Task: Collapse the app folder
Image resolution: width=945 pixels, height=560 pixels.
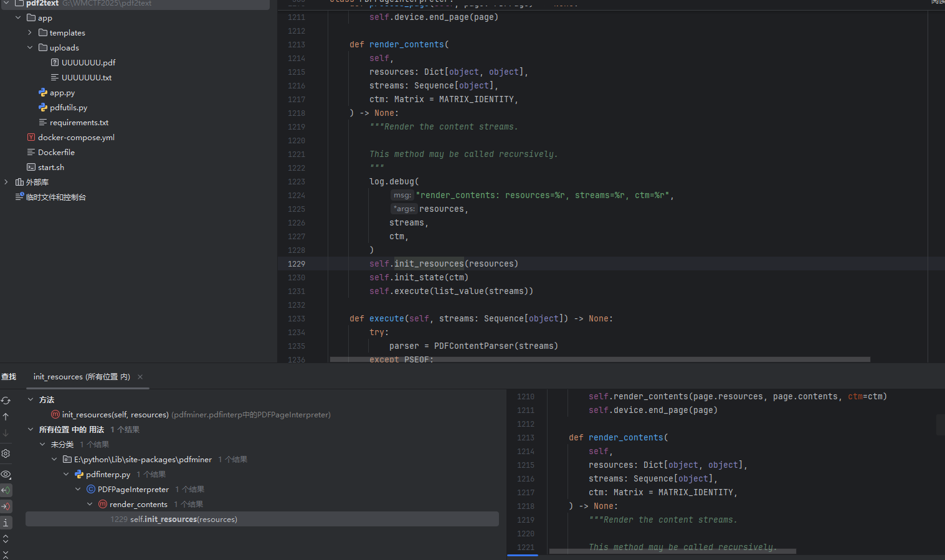Action: click(18, 17)
